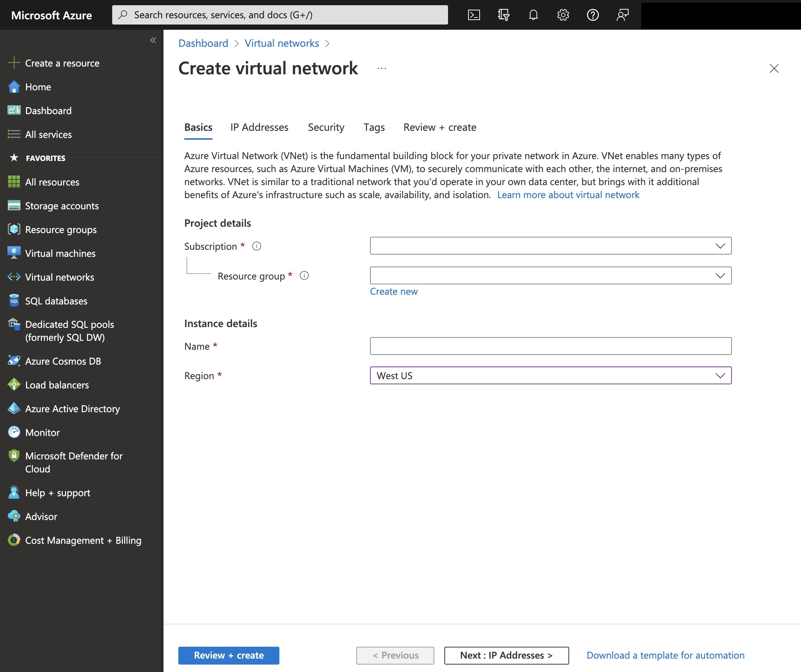Open the Region dropdown showing West US
The height and width of the screenshot is (672, 801).
click(x=550, y=375)
